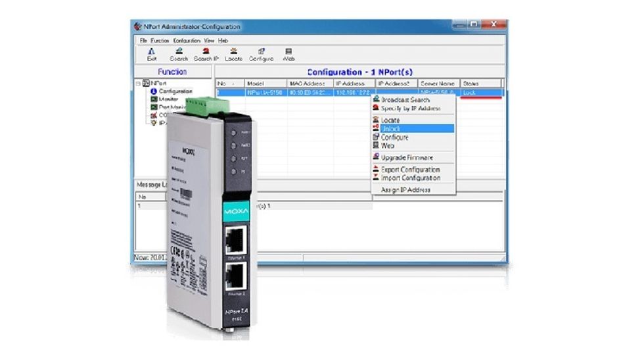The image size is (644, 346).
Task: Select Configuration in the Function tree
Action: [x=176, y=91]
